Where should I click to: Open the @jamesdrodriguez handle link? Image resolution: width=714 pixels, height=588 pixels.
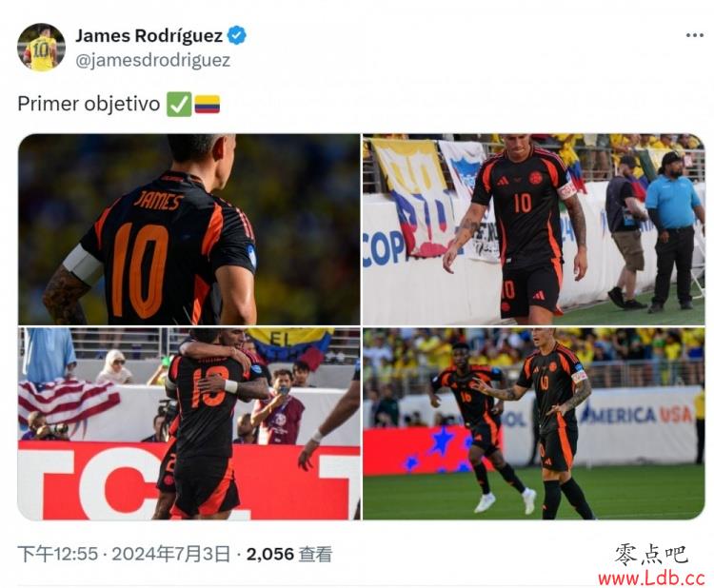coord(152,60)
